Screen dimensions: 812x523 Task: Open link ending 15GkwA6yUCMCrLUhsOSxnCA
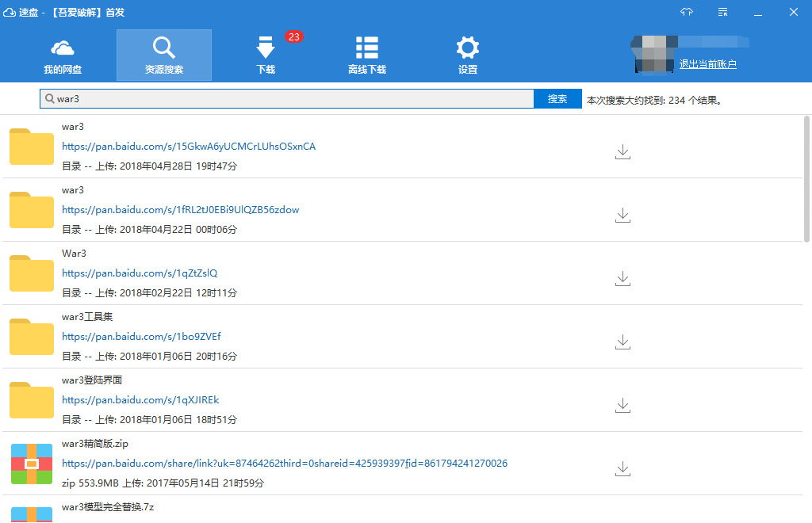point(189,147)
